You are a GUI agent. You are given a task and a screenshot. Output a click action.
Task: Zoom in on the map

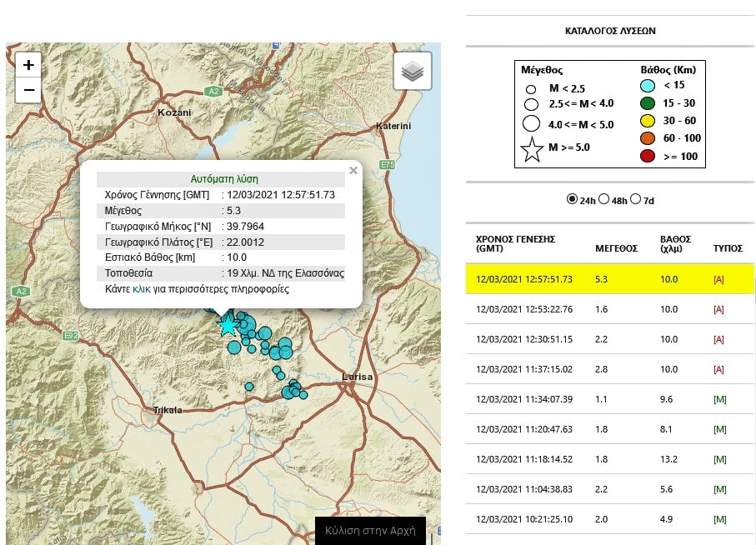[x=28, y=65]
